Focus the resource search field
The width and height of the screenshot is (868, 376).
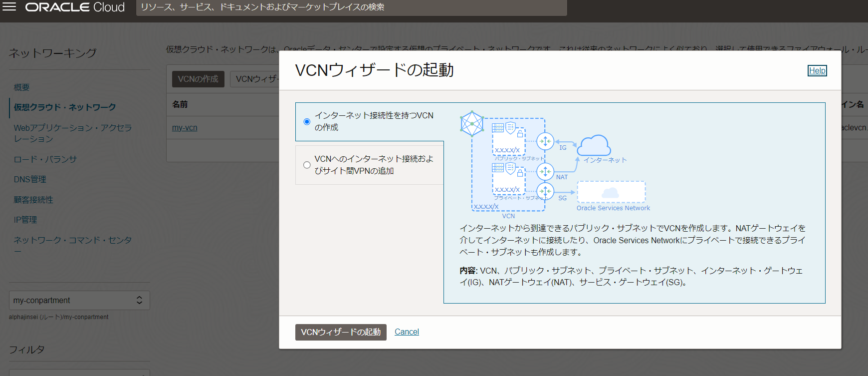point(351,7)
